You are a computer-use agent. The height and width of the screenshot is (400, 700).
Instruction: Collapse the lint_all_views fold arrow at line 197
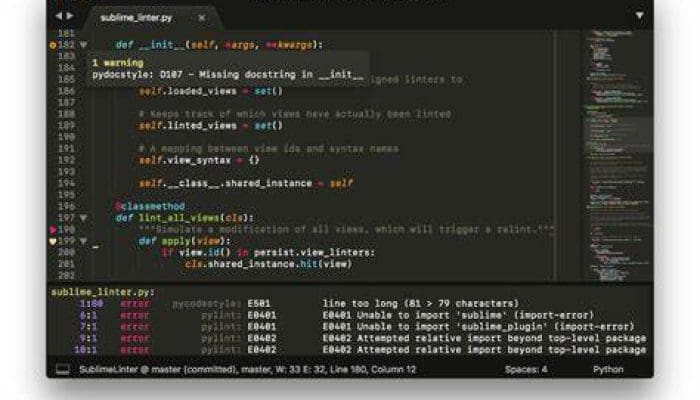coord(84,217)
